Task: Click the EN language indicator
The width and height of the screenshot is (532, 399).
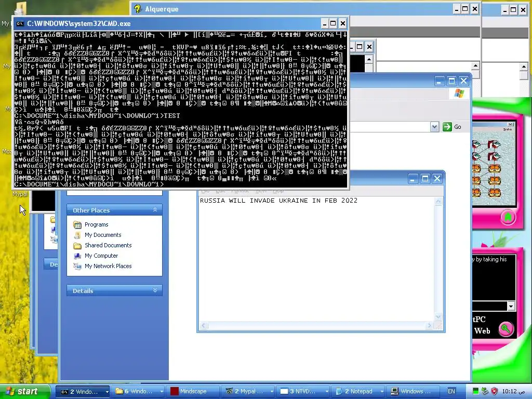Action: (451, 391)
